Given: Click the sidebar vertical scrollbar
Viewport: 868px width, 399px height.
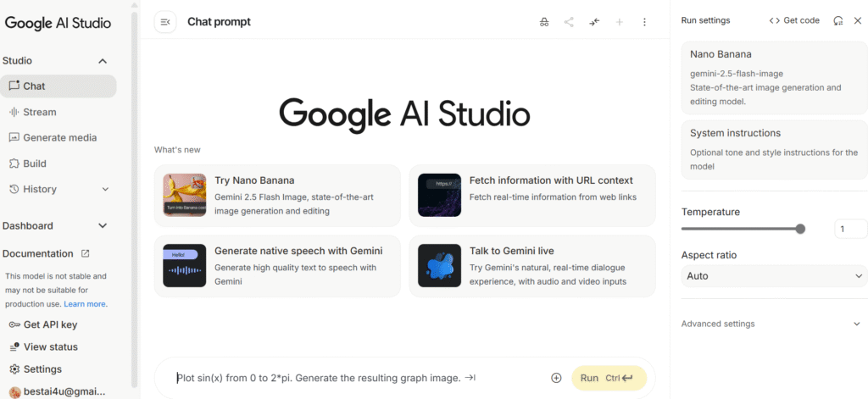Looking at the screenshot, I should 133,199.
